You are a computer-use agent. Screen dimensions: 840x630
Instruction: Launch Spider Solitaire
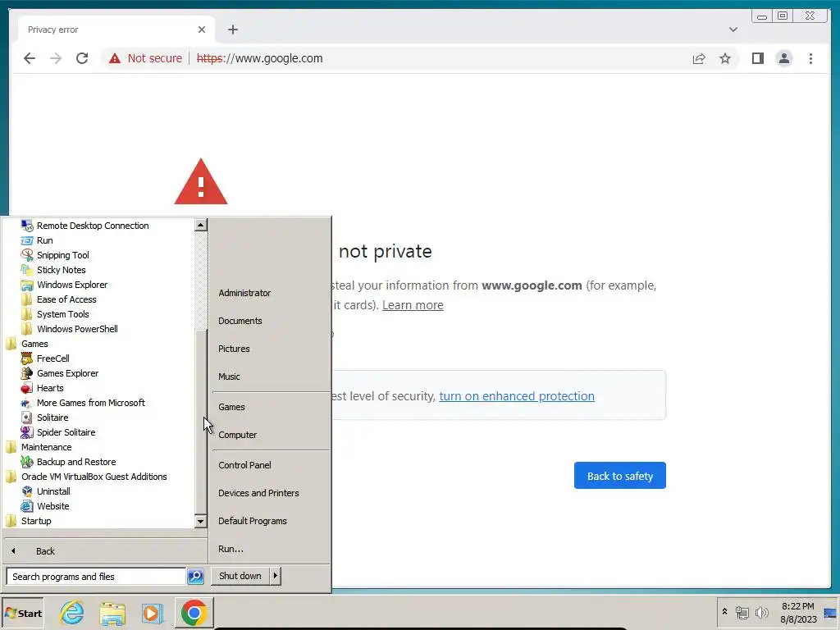pyautogui.click(x=66, y=431)
